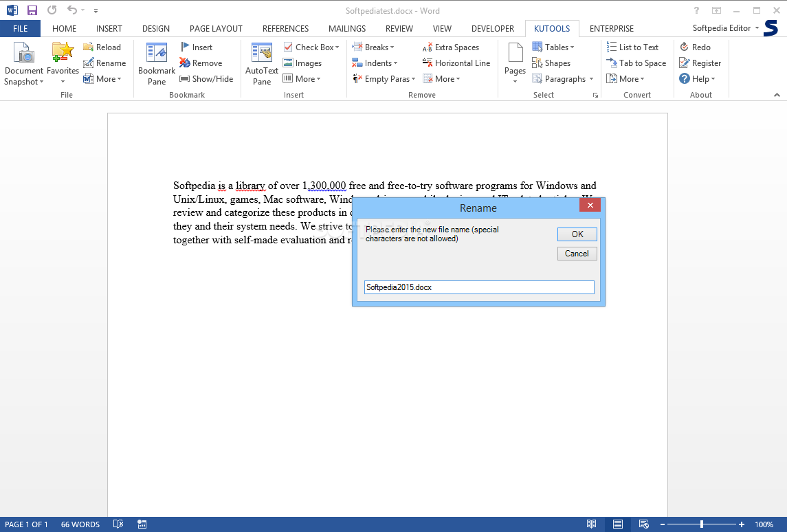Open the AutoText Pane
Viewport: 787px width, 532px height.
[x=261, y=64]
